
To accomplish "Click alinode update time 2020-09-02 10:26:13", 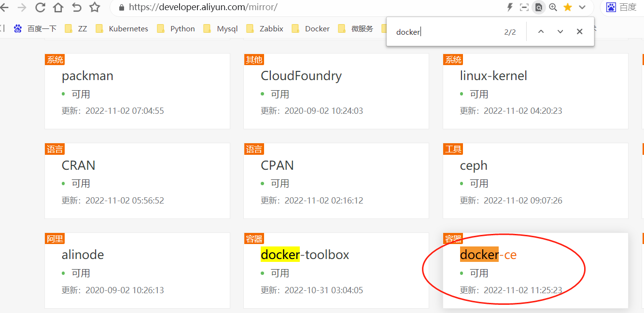I will point(125,290).
